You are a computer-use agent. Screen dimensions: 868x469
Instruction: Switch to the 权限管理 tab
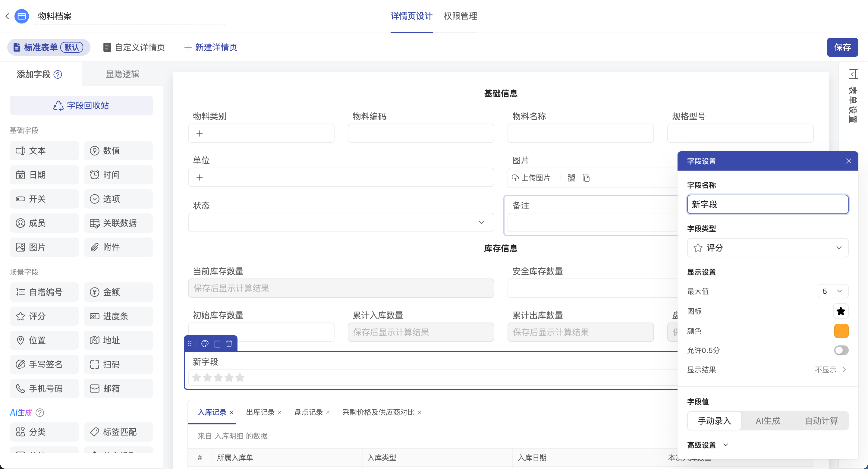click(x=460, y=16)
